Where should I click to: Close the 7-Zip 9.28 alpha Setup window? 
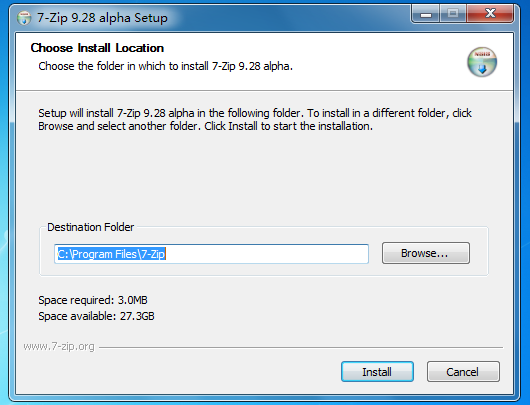(x=490, y=14)
